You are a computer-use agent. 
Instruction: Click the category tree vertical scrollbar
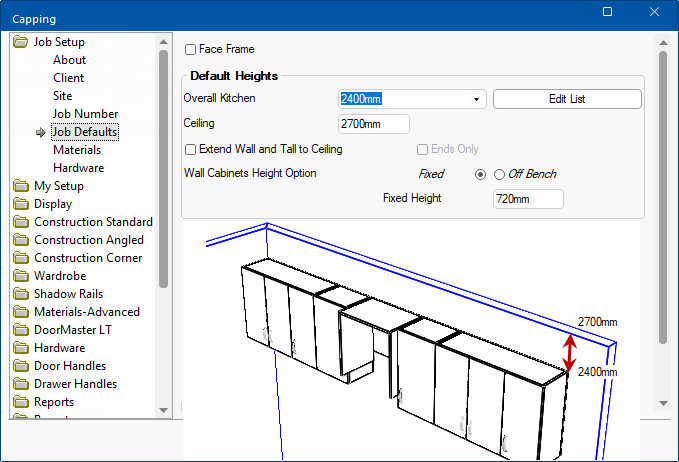click(x=163, y=170)
